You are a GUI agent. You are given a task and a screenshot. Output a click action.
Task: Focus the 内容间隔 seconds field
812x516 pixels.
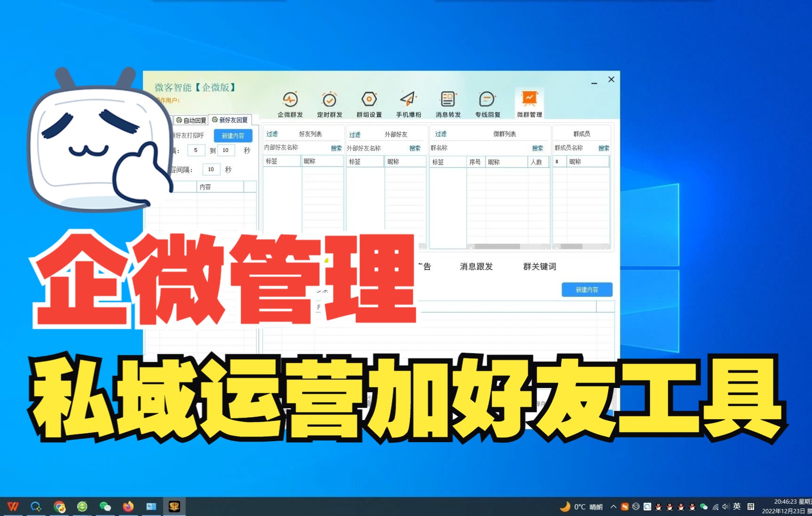click(211, 169)
